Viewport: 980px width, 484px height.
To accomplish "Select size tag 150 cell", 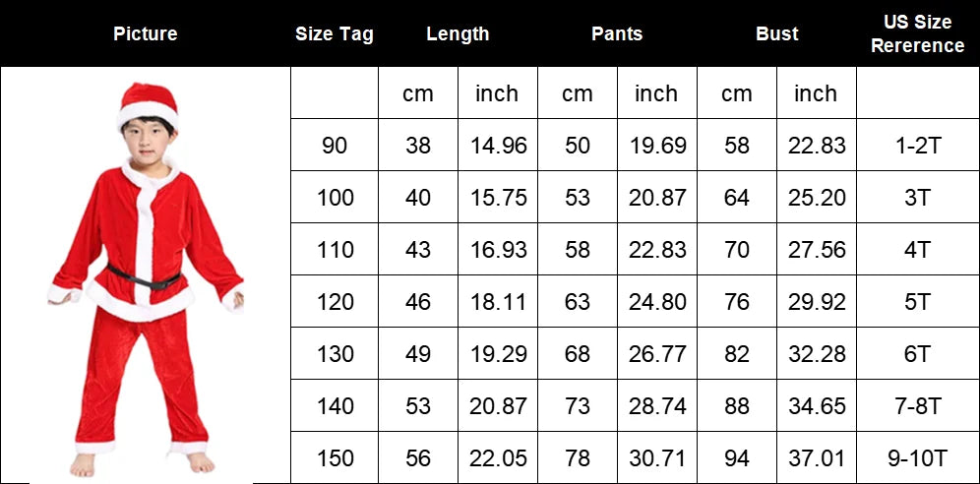I will click(x=335, y=457).
